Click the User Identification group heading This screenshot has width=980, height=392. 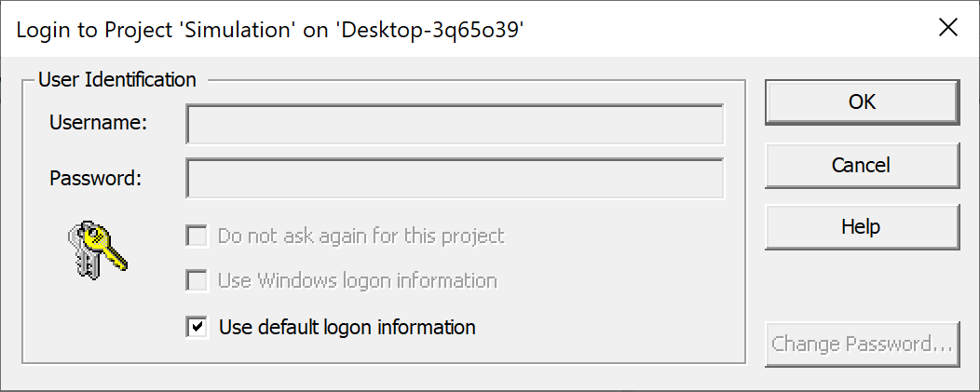[x=117, y=80]
